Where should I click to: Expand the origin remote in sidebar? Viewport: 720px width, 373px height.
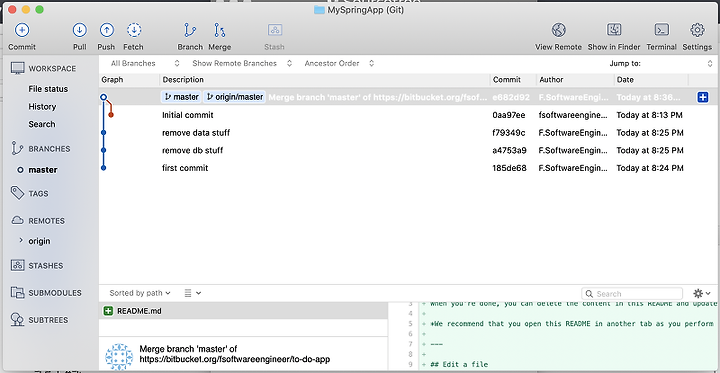coord(21,240)
